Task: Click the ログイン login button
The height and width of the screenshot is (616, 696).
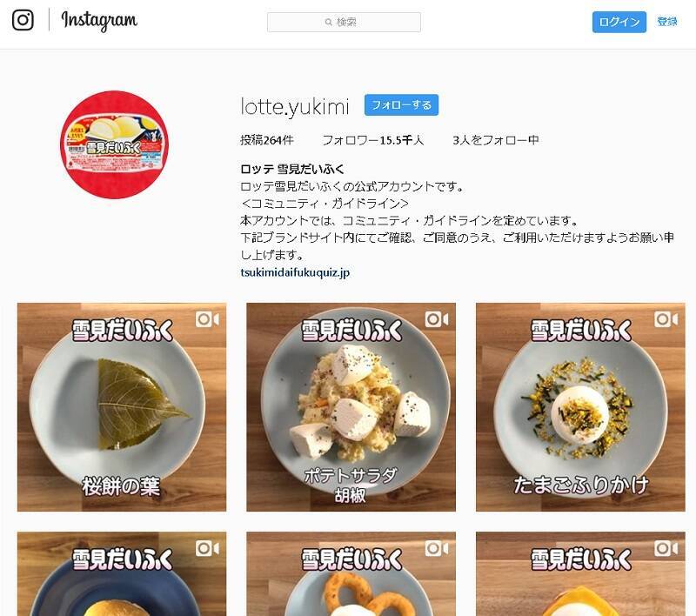Action: click(619, 23)
